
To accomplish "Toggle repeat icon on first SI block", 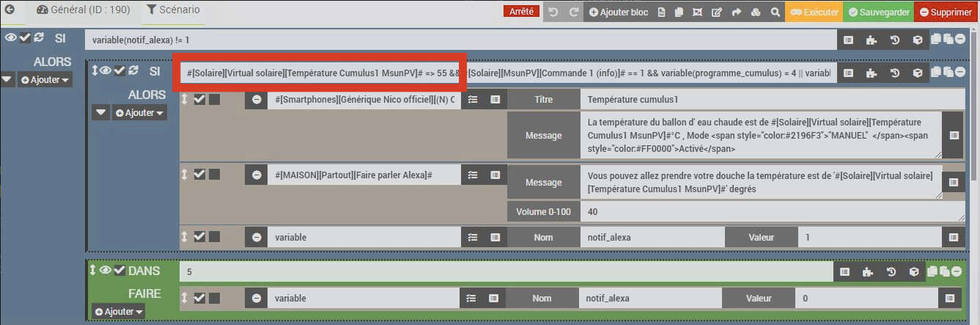I will coord(39,37).
